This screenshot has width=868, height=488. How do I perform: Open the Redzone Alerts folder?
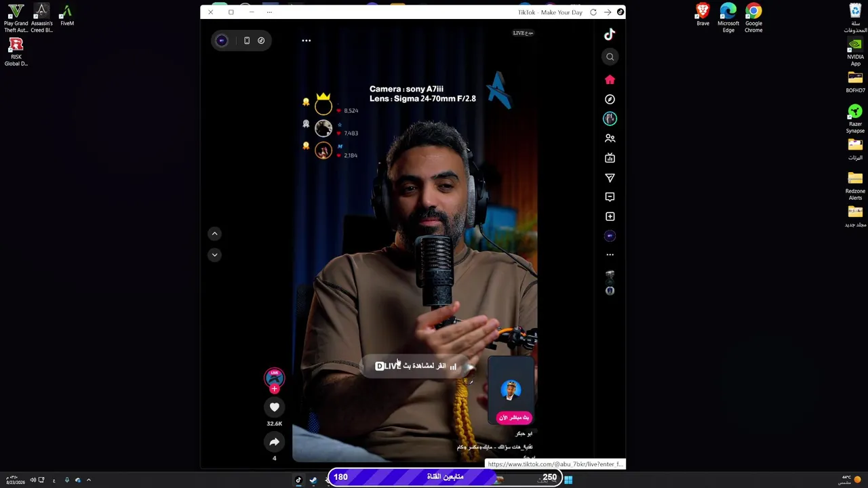855,186
